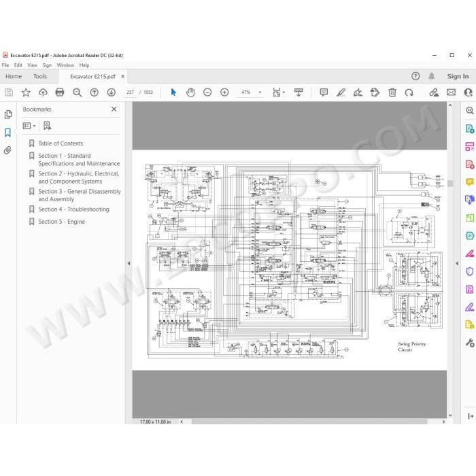
Task: Open the Sign menu
Action: [47, 65]
